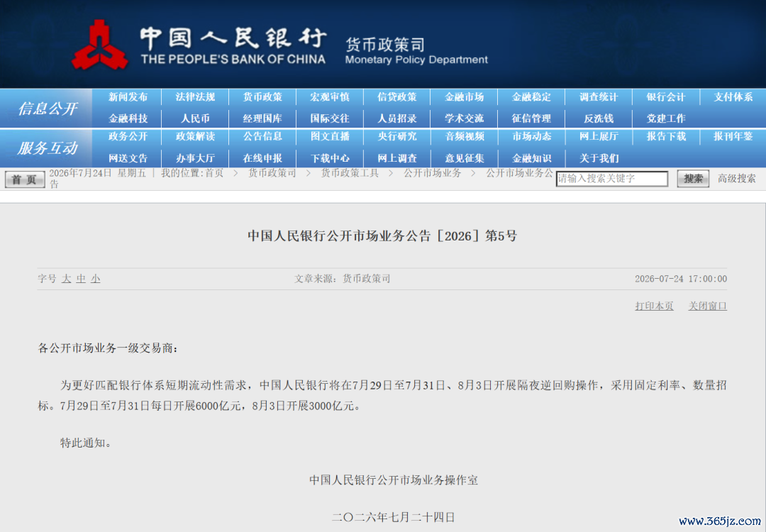766x532 pixels.
Task: Follow breadcrumb link 货币政策工具
Action: point(350,173)
